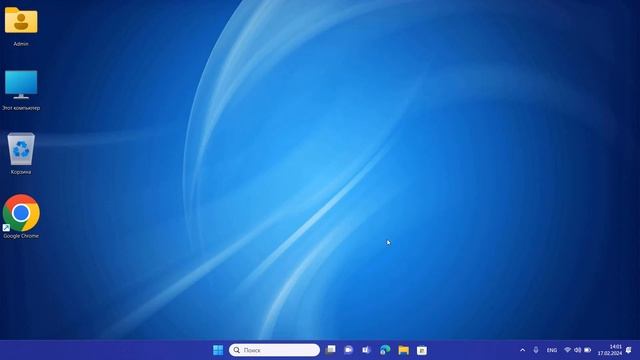Image resolution: width=640 pixels, height=360 pixels.
Task: Open File Explorer from the taskbar
Action: pos(404,350)
